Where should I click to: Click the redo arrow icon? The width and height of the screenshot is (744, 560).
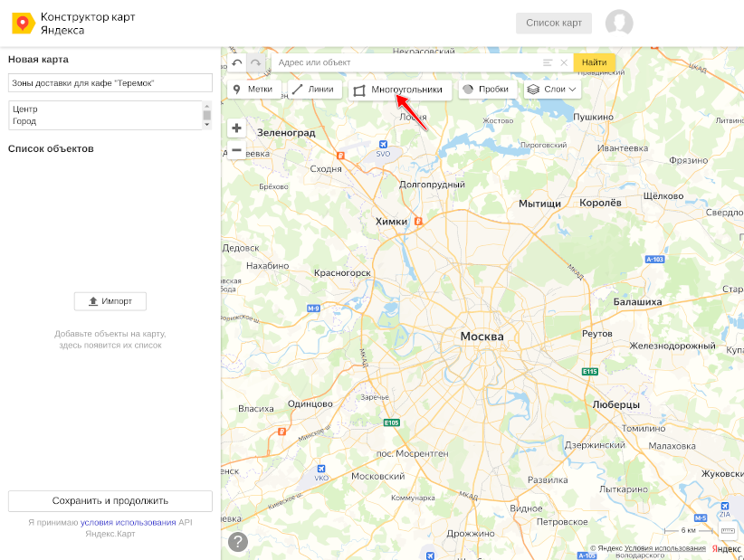tap(256, 62)
